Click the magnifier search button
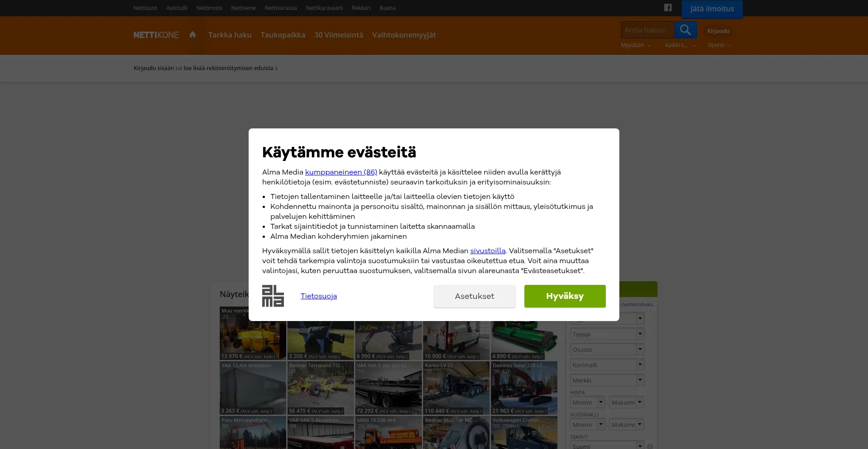 point(685,30)
